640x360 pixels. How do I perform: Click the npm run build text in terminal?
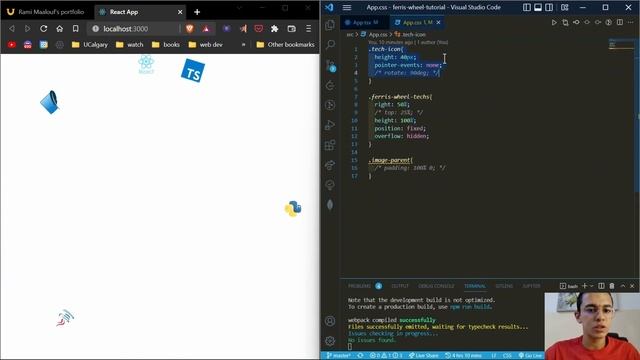click(470, 307)
